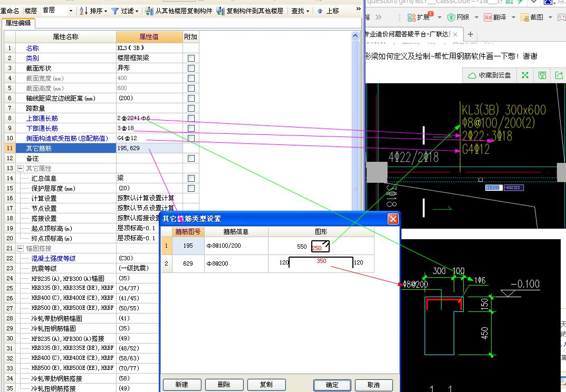566x392 pixels.
Task: Click the green save icon above the image
Action: (x=542, y=75)
